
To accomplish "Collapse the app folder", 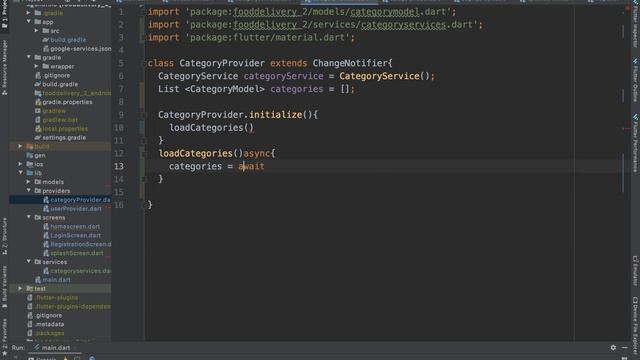I will pos(29,22).
